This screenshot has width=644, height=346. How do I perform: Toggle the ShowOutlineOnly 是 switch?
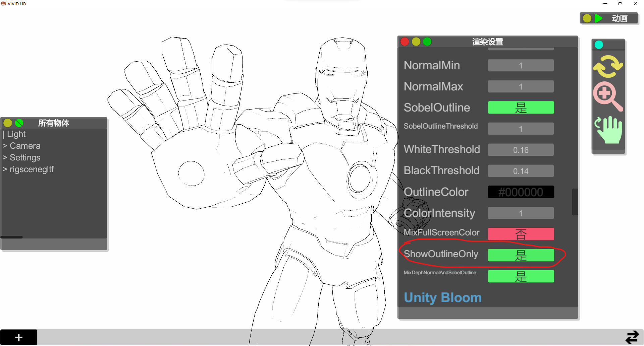pos(521,255)
